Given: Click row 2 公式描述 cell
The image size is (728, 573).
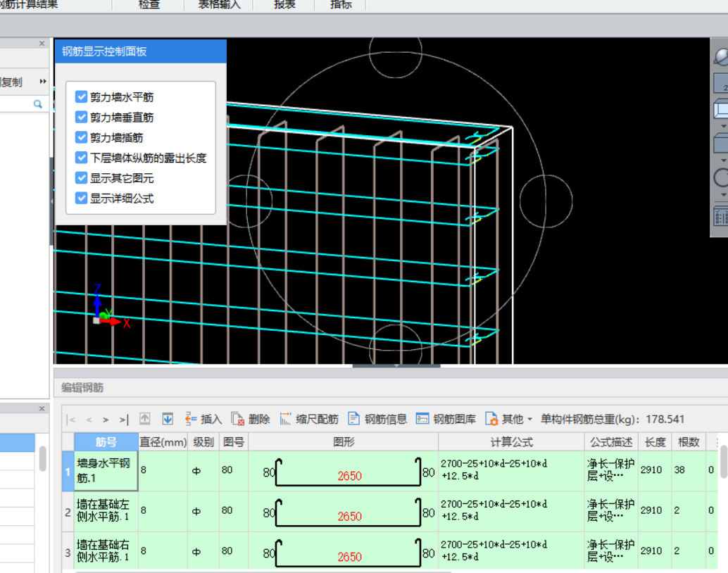Looking at the screenshot, I should (x=611, y=511).
